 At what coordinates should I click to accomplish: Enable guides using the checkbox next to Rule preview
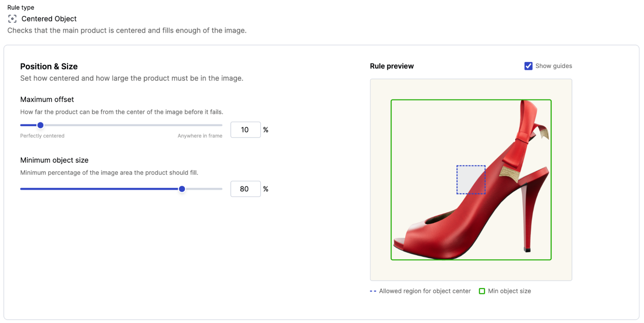[x=528, y=66]
